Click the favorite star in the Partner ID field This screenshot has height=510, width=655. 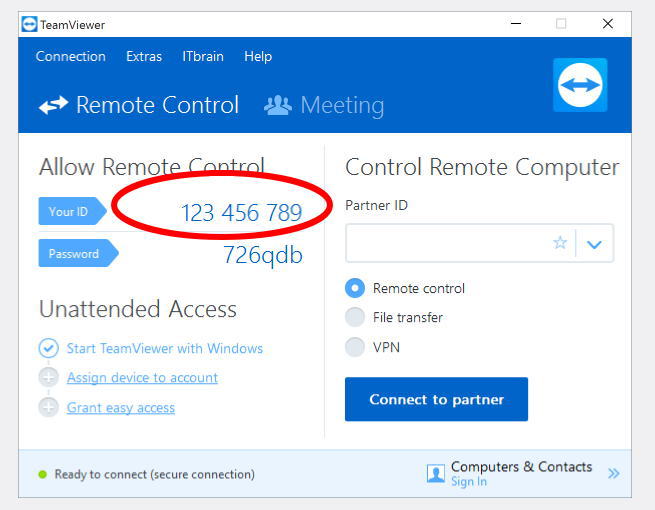click(560, 243)
